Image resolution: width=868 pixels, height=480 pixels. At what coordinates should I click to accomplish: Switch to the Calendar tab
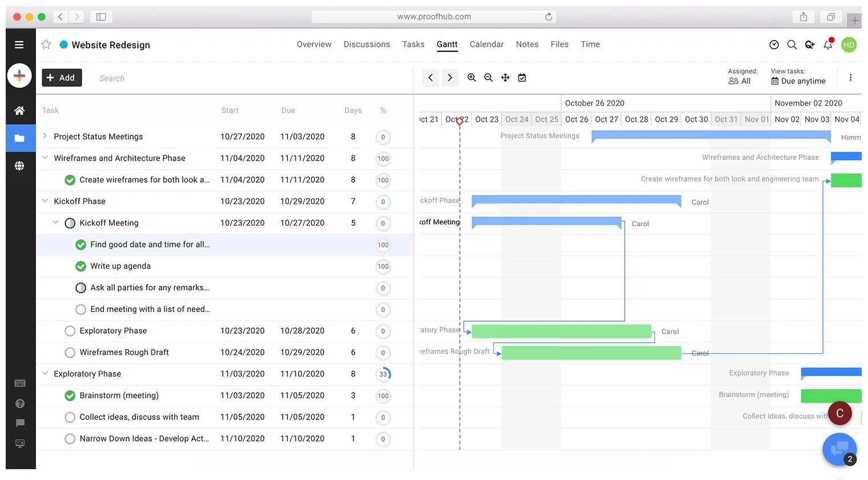(x=487, y=45)
